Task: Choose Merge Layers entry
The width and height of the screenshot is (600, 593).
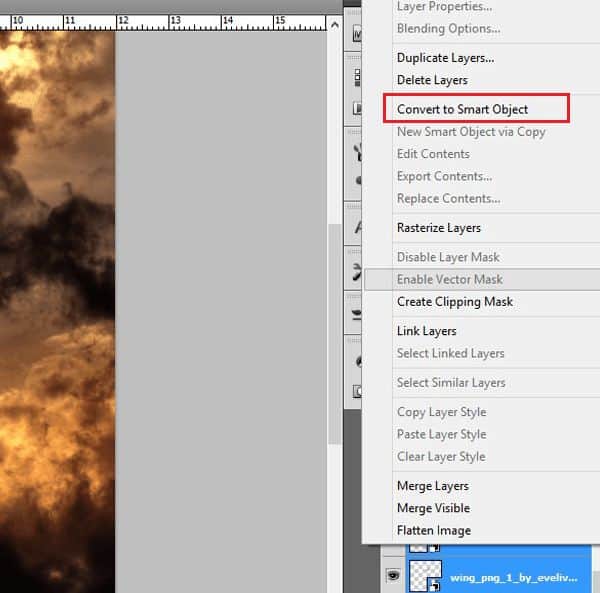Action: (432, 486)
